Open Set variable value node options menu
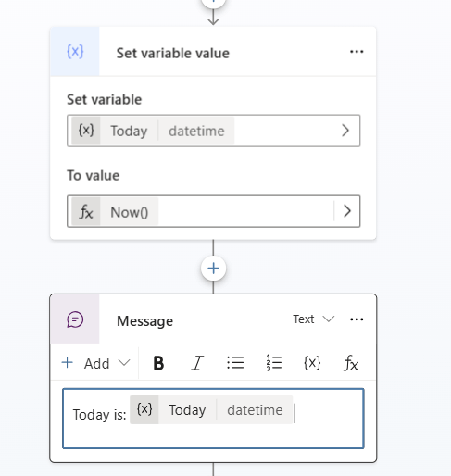Viewport: 451px width, 476px height. pyautogui.click(x=357, y=52)
